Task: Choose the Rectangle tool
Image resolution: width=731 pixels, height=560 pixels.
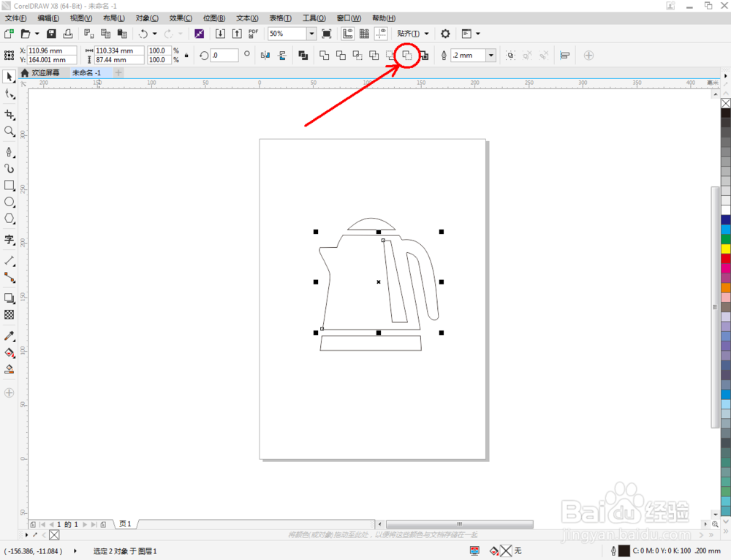Action: (x=10, y=185)
